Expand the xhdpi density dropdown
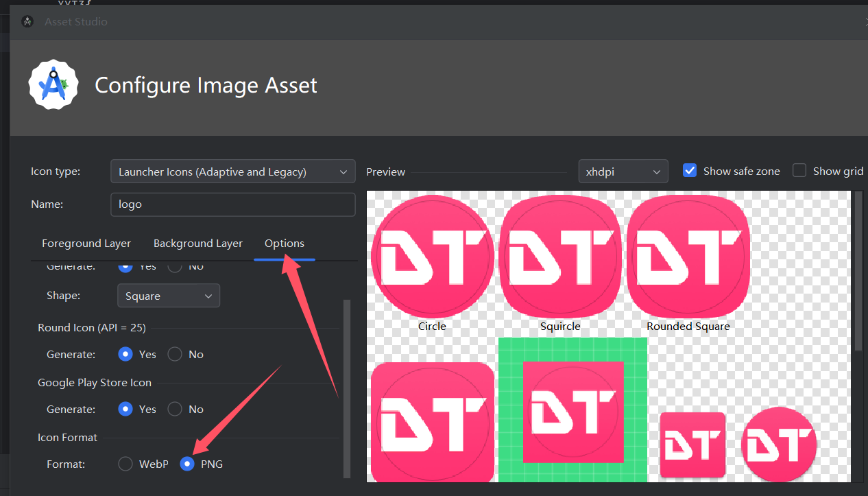Image resolution: width=868 pixels, height=496 pixels. [623, 172]
